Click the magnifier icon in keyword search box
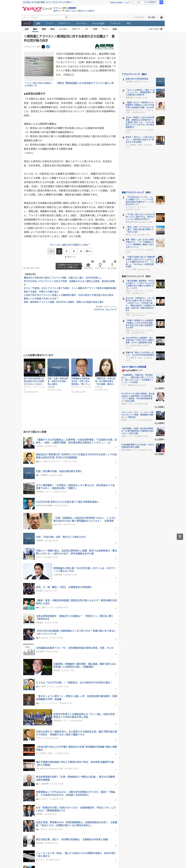Viewport: 186px width, 868px height. [66, 18]
